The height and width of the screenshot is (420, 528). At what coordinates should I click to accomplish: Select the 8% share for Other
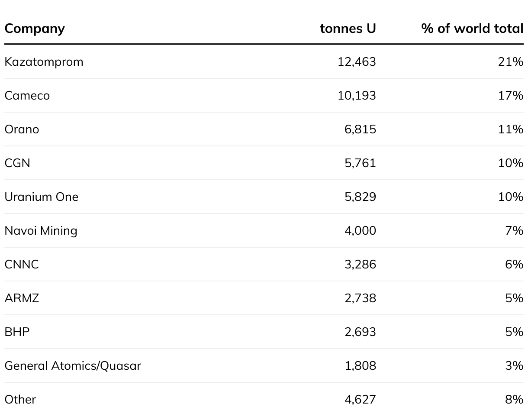[514, 400]
